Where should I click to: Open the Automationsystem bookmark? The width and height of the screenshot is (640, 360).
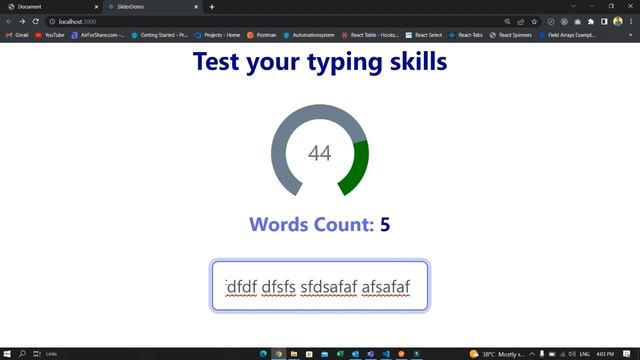point(309,35)
